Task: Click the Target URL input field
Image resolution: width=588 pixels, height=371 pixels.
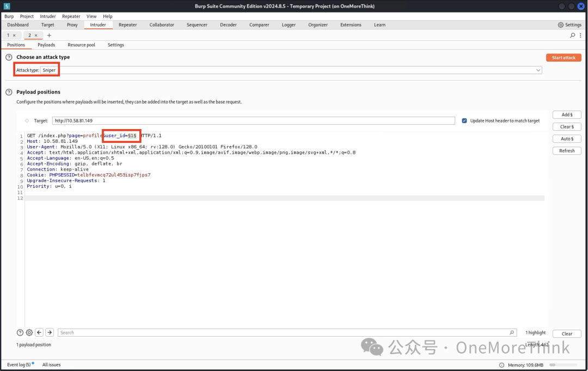Action: pyautogui.click(x=254, y=121)
